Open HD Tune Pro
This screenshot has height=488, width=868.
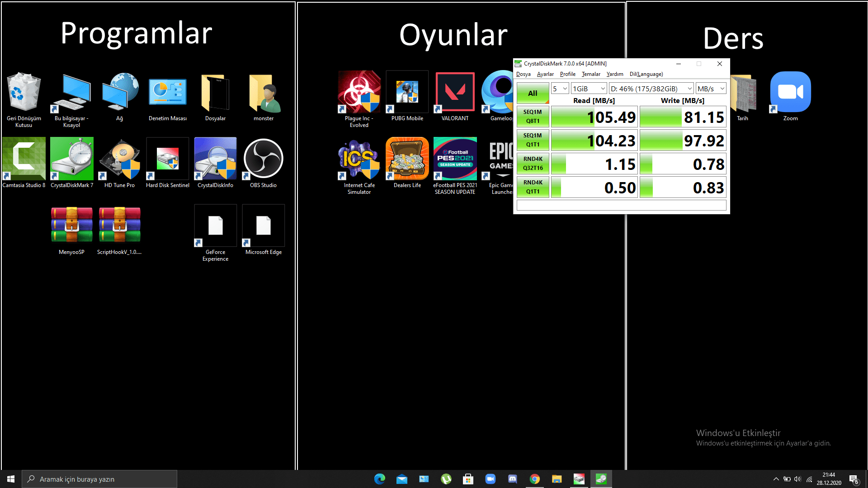[119, 159]
